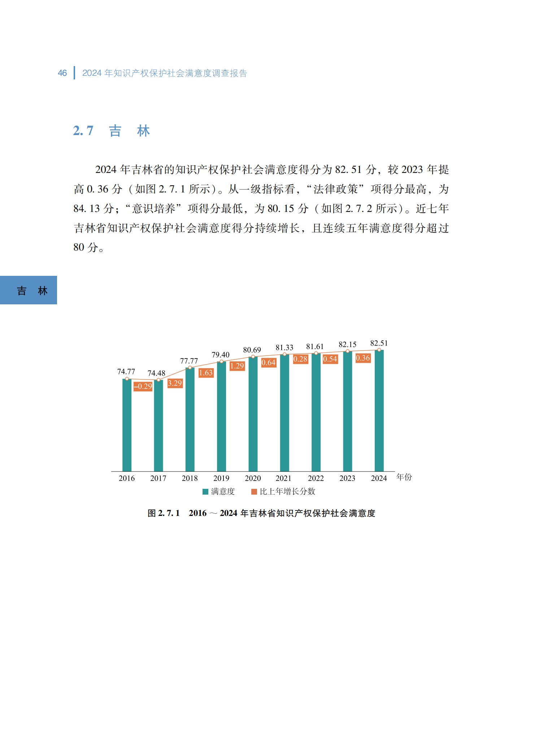Click the 0.36 orange growth label

(x=363, y=358)
